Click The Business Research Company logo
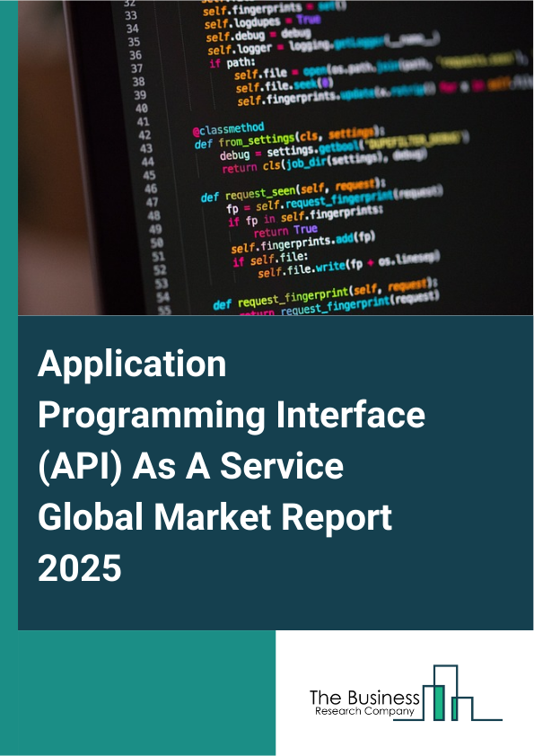 [406, 693]
